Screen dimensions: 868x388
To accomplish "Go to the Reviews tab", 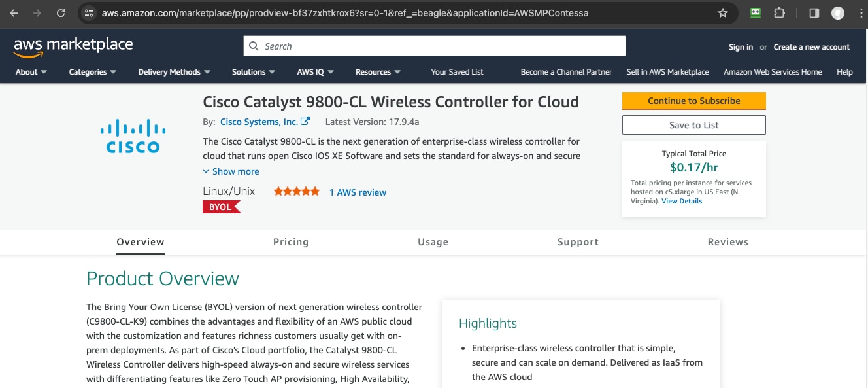I will click(727, 242).
